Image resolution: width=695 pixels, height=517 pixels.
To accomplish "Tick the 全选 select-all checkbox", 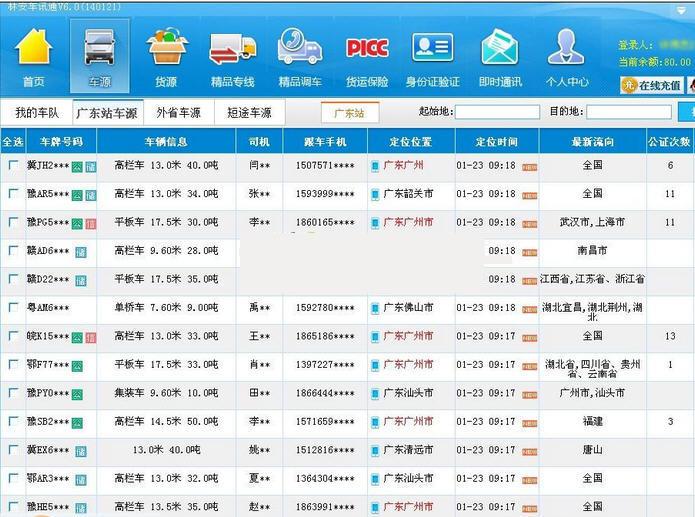I will click(13, 142).
